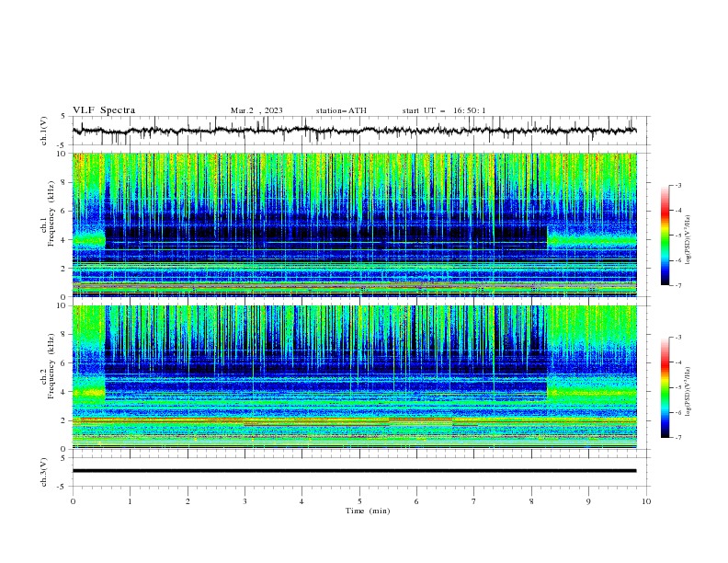
Task: Click the ch.1 voltage waveform trace
Action: pyautogui.click(x=354, y=131)
